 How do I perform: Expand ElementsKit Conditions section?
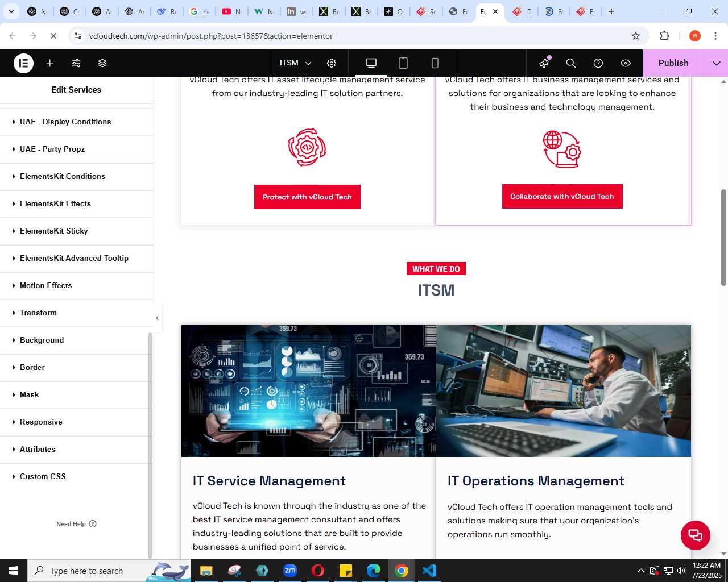[76, 176]
